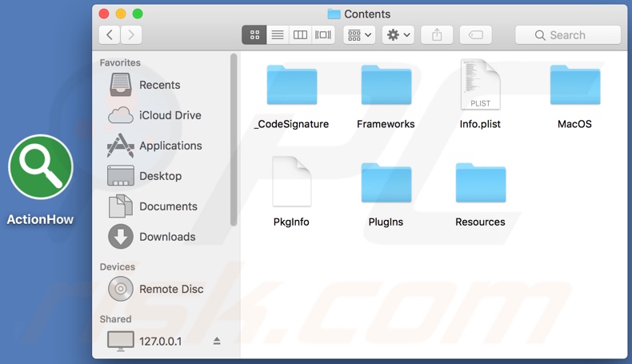Click the Recents sidebar icon
Image resolution: width=632 pixels, height=364 pixels.
(121, 85)
